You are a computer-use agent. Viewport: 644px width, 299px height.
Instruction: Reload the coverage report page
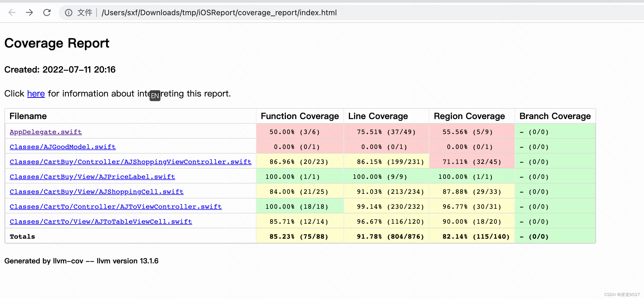47,13
